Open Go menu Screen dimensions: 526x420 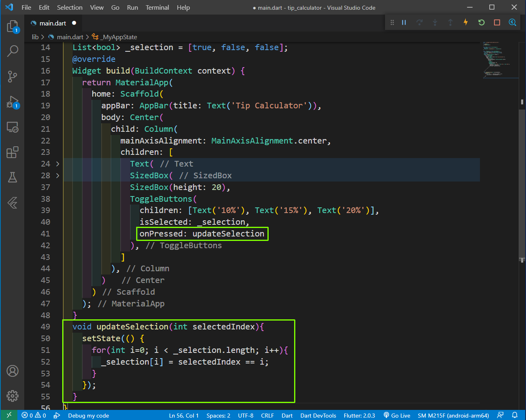click(115, 8)
